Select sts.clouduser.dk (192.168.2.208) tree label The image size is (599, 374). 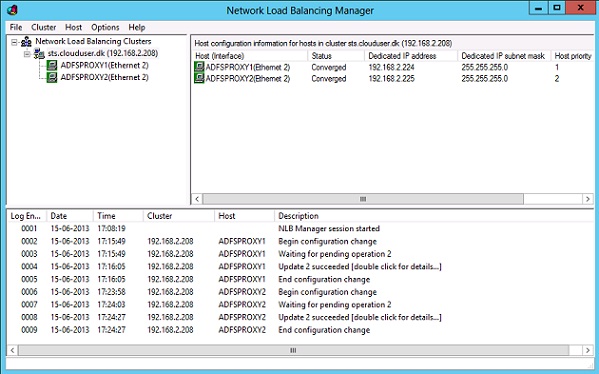[103, 53]
